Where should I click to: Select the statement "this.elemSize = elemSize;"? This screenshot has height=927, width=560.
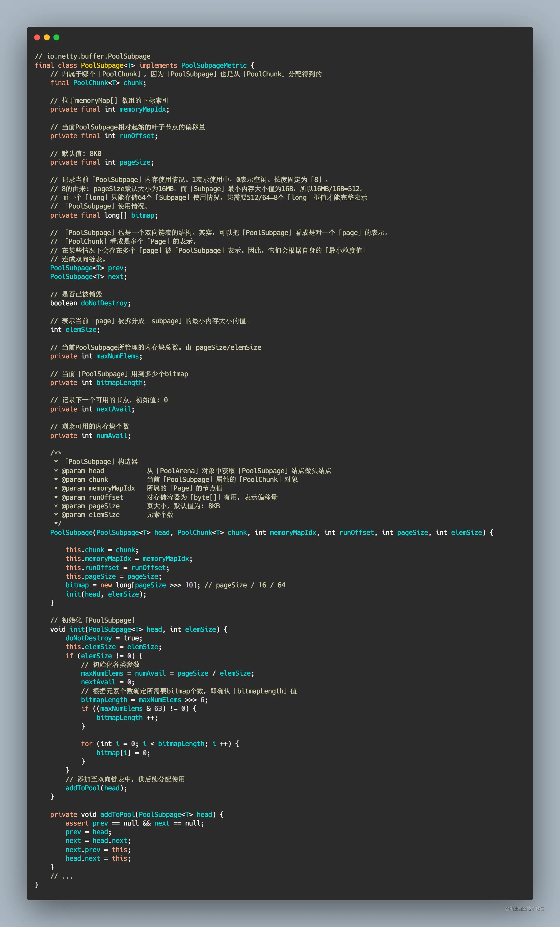click(113, 647)
